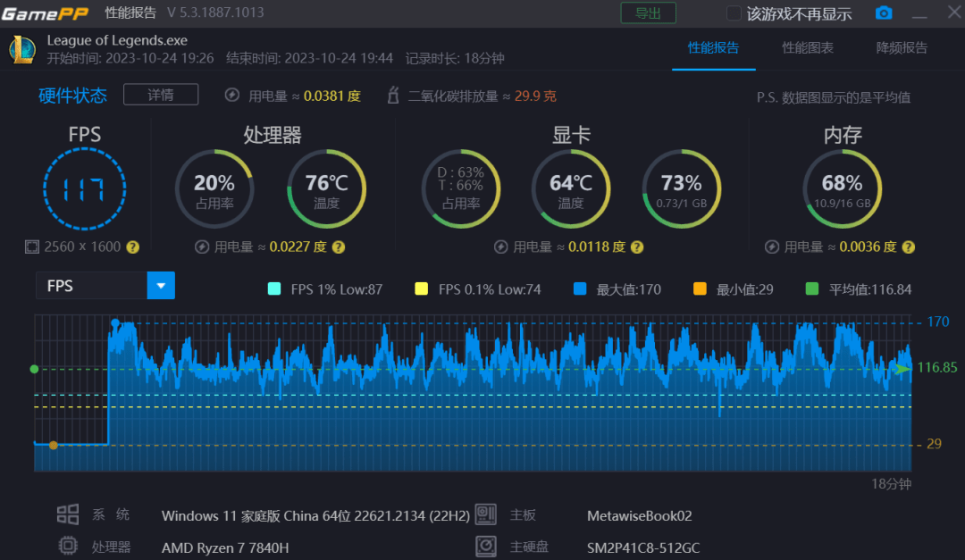Click the main hard disk icon
The width and height of the screenshot is (965, 560).
coord(485,546)
